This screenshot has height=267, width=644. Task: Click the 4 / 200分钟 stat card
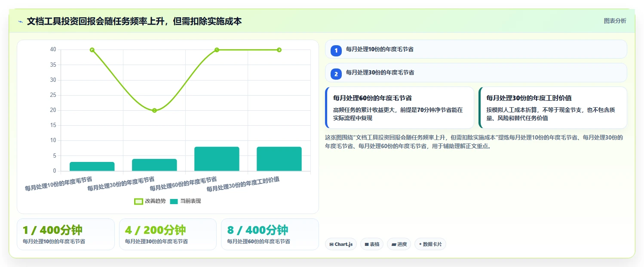click(x=168, y=234)
